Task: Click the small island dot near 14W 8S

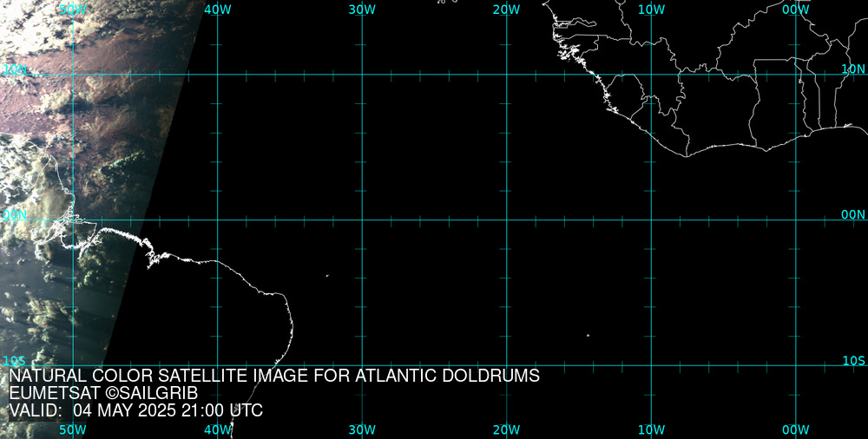Action: pyautogui.click(x=588, y=335)
